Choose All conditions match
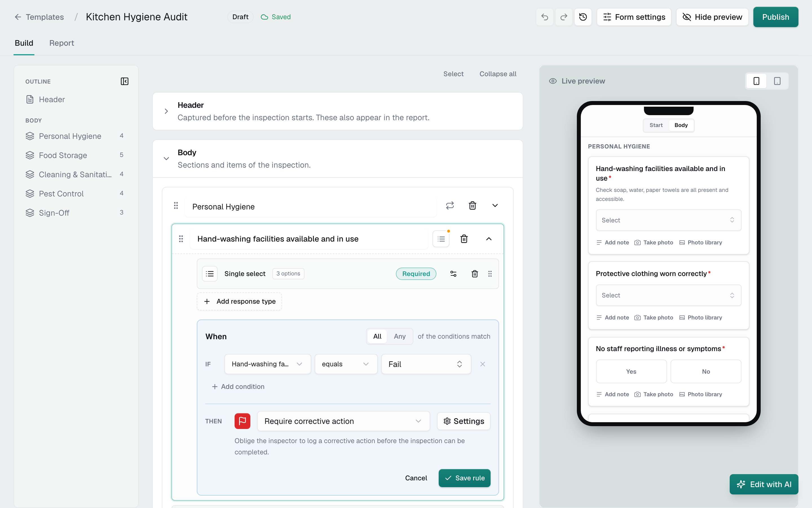The image size is (812, 508). point(377,336)
